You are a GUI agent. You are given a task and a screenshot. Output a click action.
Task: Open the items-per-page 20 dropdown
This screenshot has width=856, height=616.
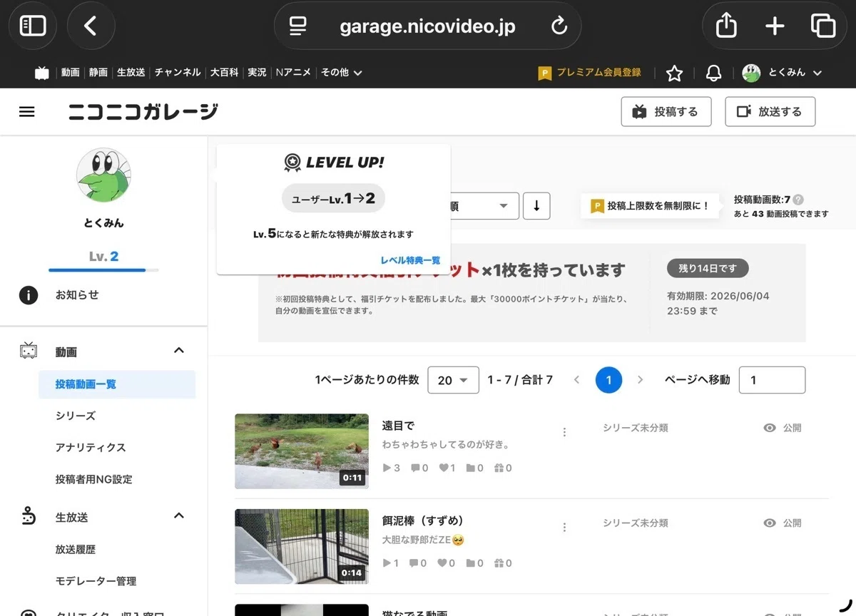pos(453,380)
